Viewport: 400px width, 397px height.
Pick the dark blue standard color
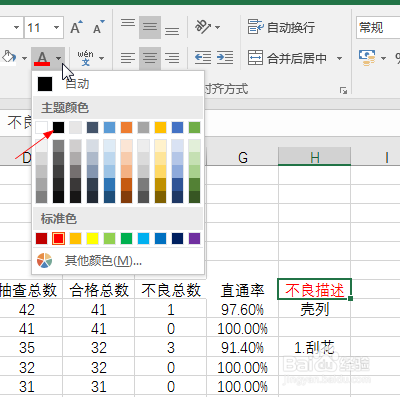pyautogui.click(x=177, y=238)
